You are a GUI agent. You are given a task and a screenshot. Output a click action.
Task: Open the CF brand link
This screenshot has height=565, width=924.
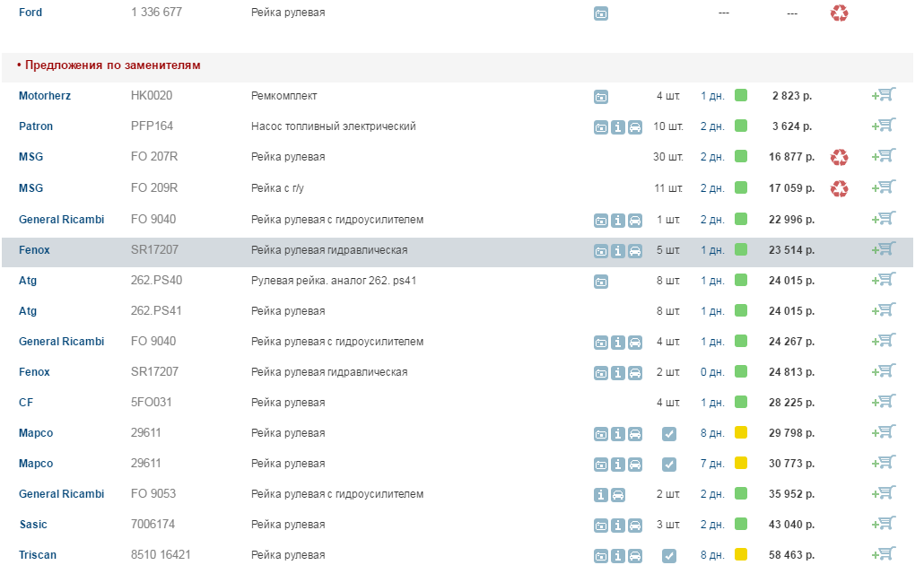(26, 403)
